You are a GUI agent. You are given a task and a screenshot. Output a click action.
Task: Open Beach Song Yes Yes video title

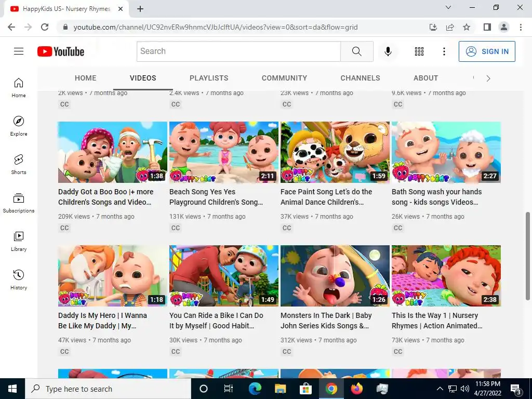click(x=216, y=197)
